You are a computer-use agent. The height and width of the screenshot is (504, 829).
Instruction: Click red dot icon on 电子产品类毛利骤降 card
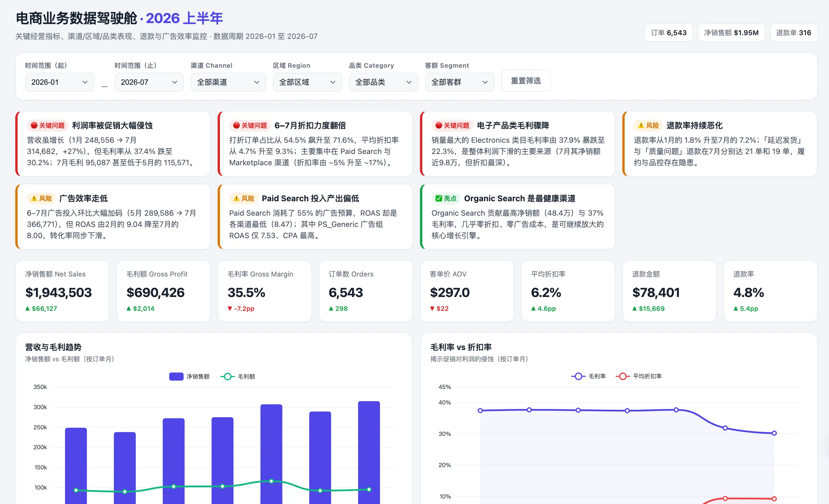439,125
